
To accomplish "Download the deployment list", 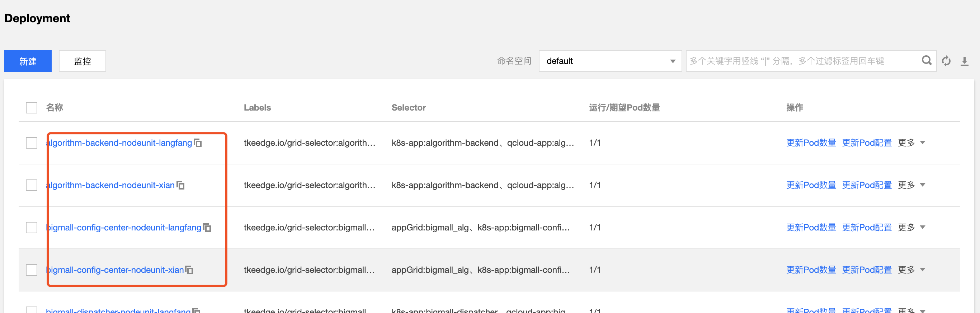I will (965, 61).
